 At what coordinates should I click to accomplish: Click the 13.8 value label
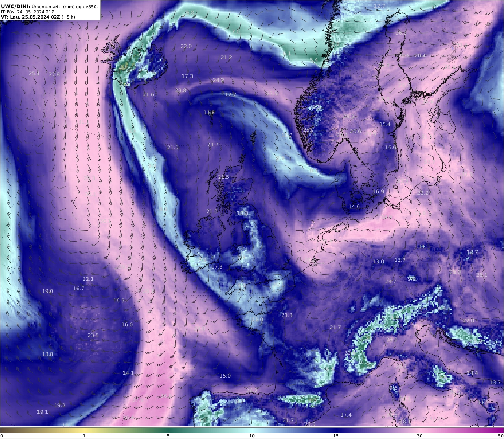click(x=48, y=354)
